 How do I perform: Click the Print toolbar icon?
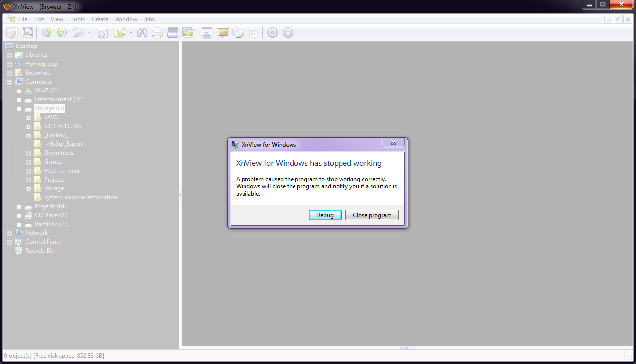pyautogui.click(x=157, y=33)
